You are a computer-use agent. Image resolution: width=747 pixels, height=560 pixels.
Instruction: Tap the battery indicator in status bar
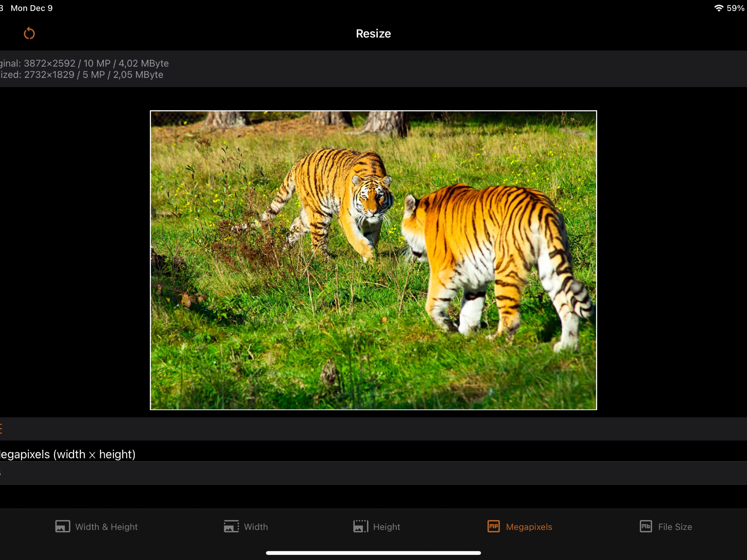tap(736, 8)
